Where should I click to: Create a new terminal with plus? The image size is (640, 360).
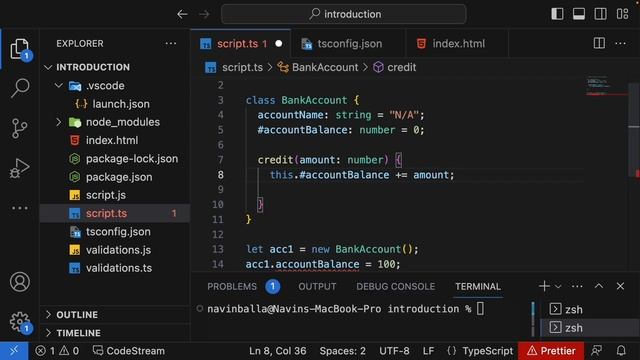544,286
